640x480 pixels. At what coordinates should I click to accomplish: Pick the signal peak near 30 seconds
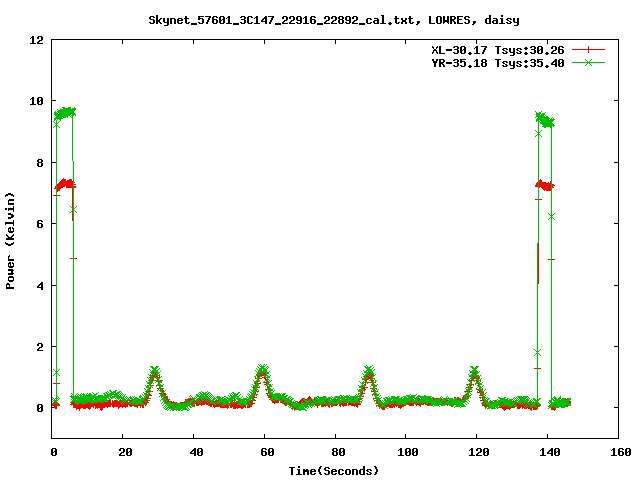154,372
